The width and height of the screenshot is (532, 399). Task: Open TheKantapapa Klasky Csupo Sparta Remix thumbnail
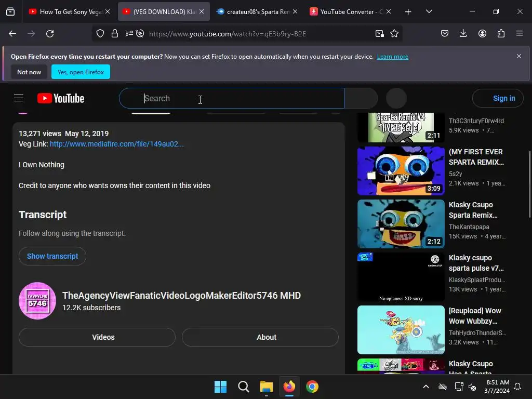pyautogui.click(x=401, y=223)
